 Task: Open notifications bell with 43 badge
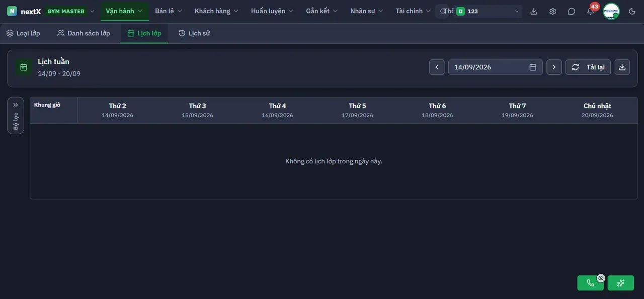point(591,11)
